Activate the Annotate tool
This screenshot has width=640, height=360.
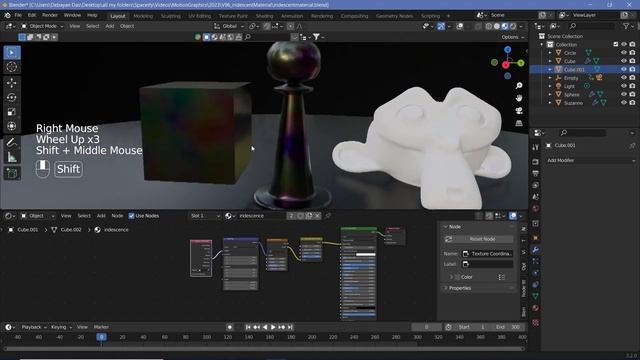(12, 142)
